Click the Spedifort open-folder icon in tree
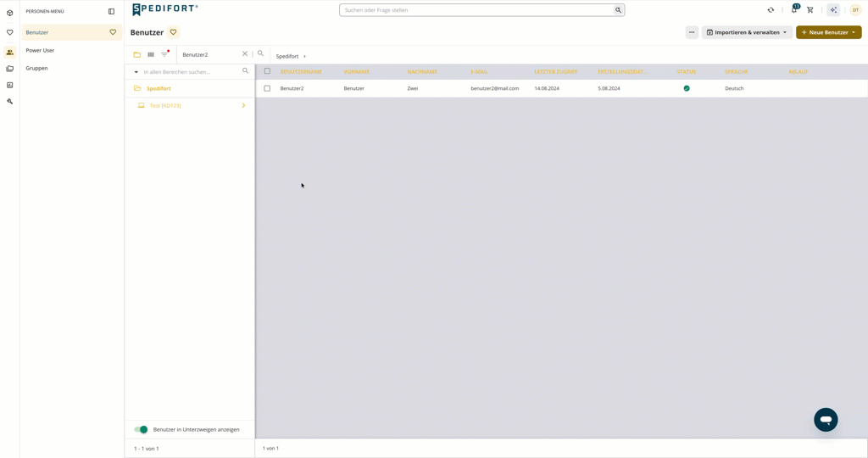Screen dimensions: 868x458 [137, 88]
